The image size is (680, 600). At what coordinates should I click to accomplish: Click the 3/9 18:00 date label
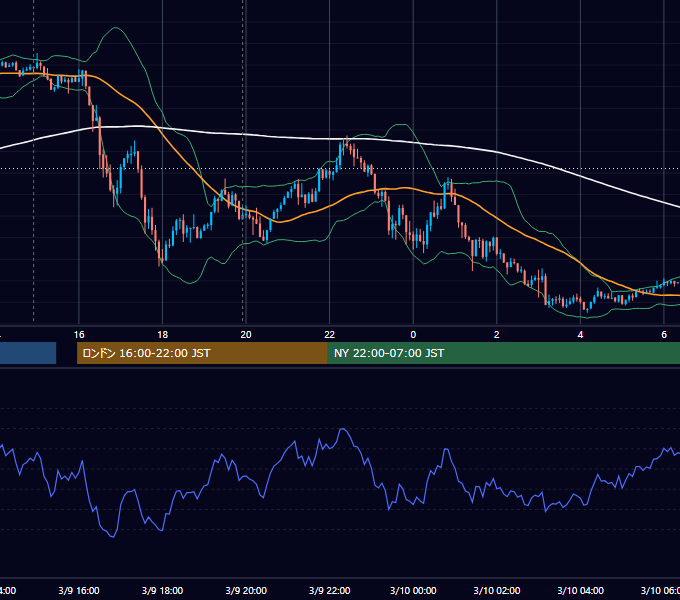[162, 591]
